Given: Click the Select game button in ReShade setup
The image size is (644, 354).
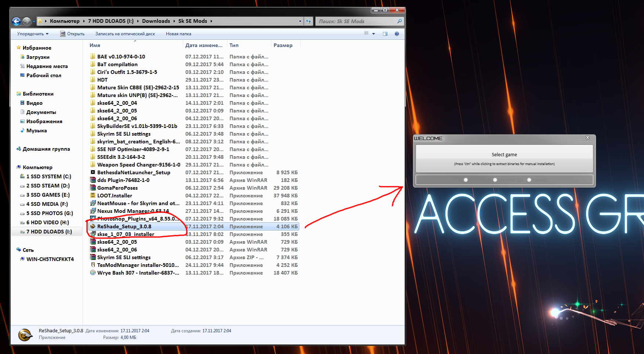Looking at the screenshot, I should click(x=504, y=158).
